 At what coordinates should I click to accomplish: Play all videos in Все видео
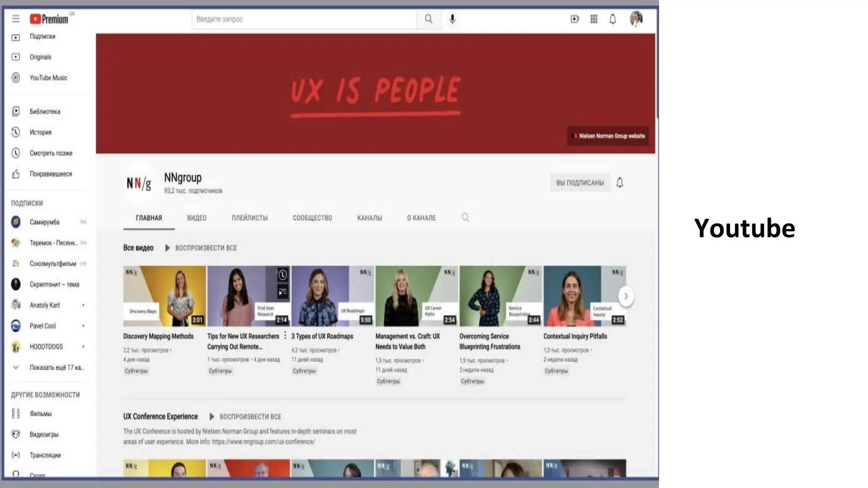coord(201,248)
